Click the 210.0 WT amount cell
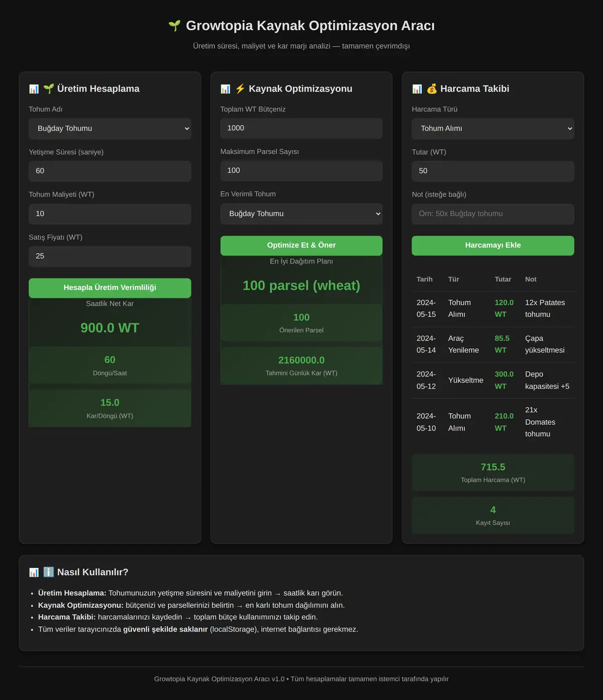 click(504, 422)
